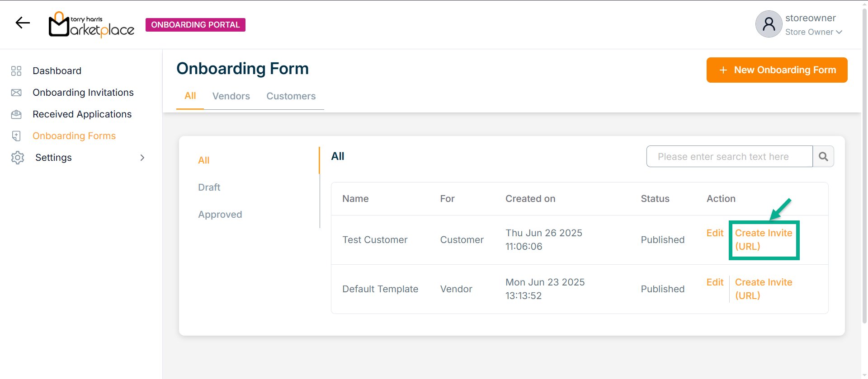The image size is (868, 379).
Task: Click New Onboarding Form button
Action: (x=777, y=70)
